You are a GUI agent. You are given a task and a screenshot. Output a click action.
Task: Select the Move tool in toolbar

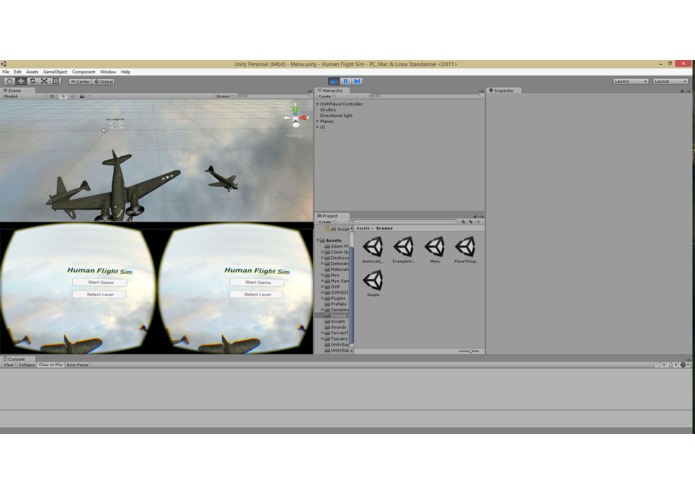point(21,81)
